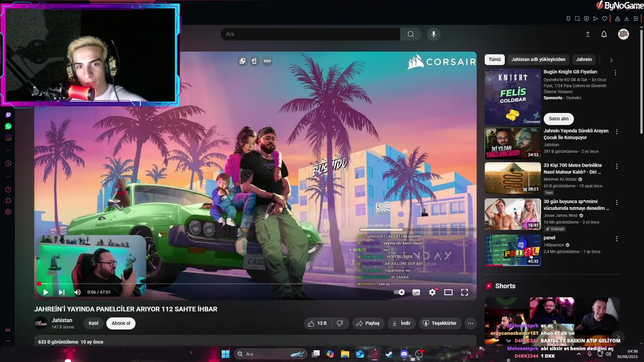Open the browser Easy Setup sliders icon
The width and height of the screenshot is (644, 362).
(x=635, y=19)
